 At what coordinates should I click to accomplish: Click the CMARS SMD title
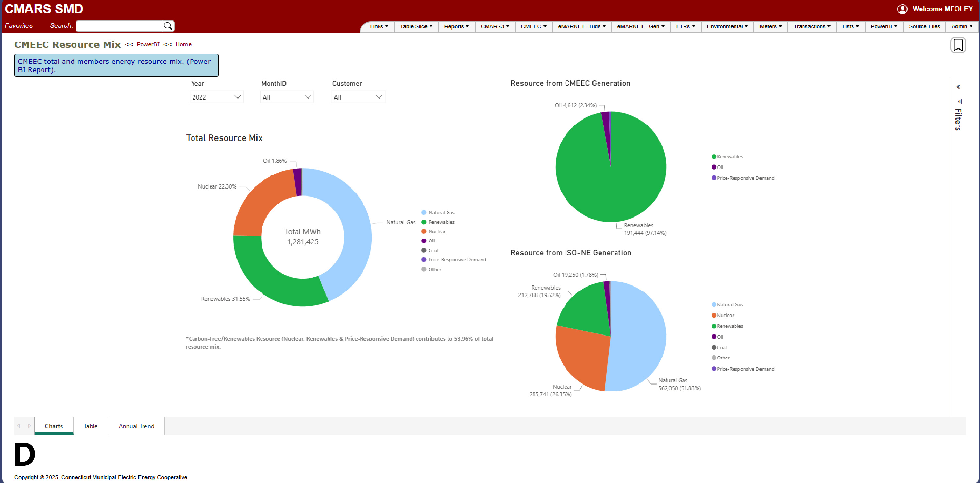coord(44,9)
